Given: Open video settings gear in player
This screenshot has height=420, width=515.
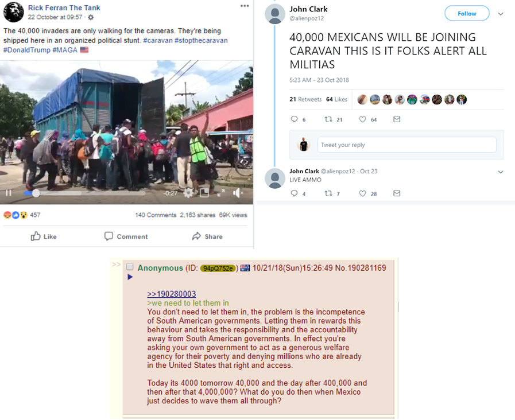Looking at the screenshot, I should tap(188, 193).
